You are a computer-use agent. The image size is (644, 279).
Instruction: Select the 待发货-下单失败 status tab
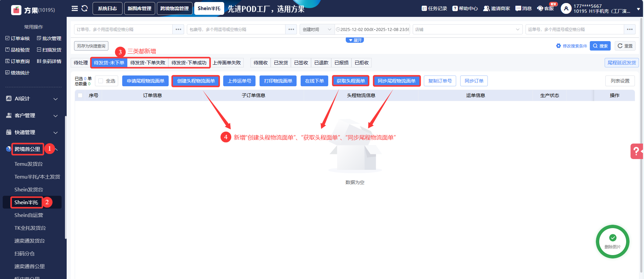[x=148, y=63]
